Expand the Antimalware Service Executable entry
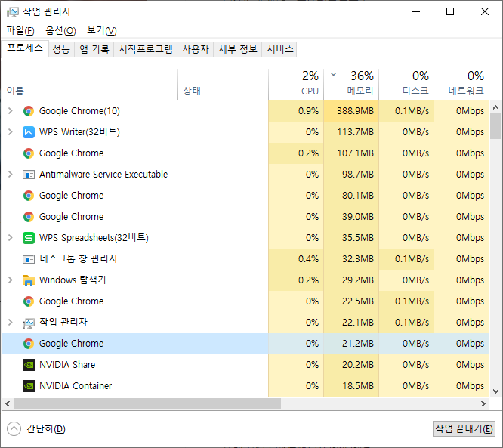Image resolution: width=503 pixels, height=448 pixels. pyautogui.click(x=11, y=175)
